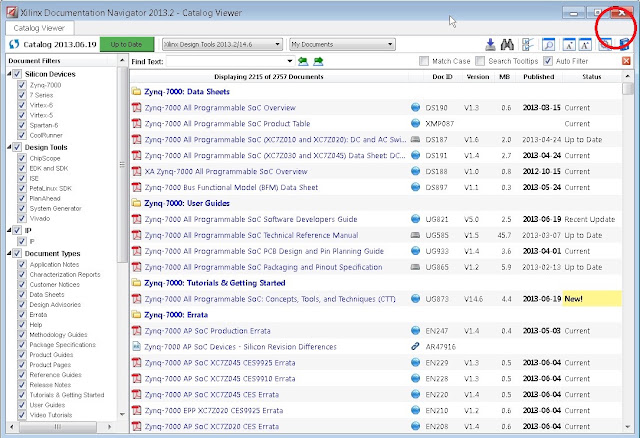Click the catalog refresh arrows icon
This screenshot has width=640, height=438.
pyautogui.click(x=14, y=44)
